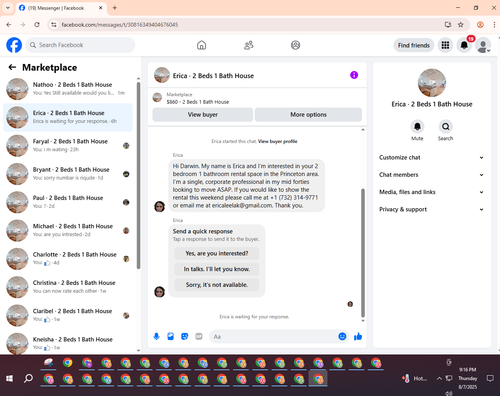Screen dimensions: 500x396
Task: Focus the Search Facebook field
Action: tap(80, 45)
